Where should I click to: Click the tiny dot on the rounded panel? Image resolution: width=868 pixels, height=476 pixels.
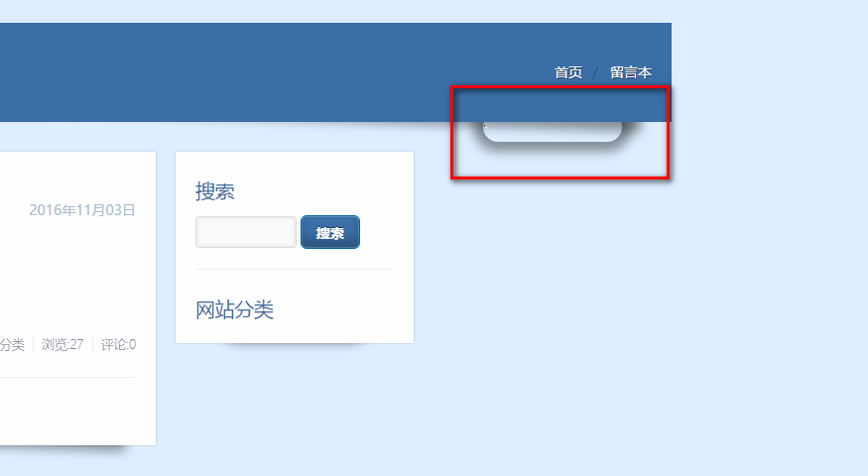pyautogui.click(x=485, y=126)
